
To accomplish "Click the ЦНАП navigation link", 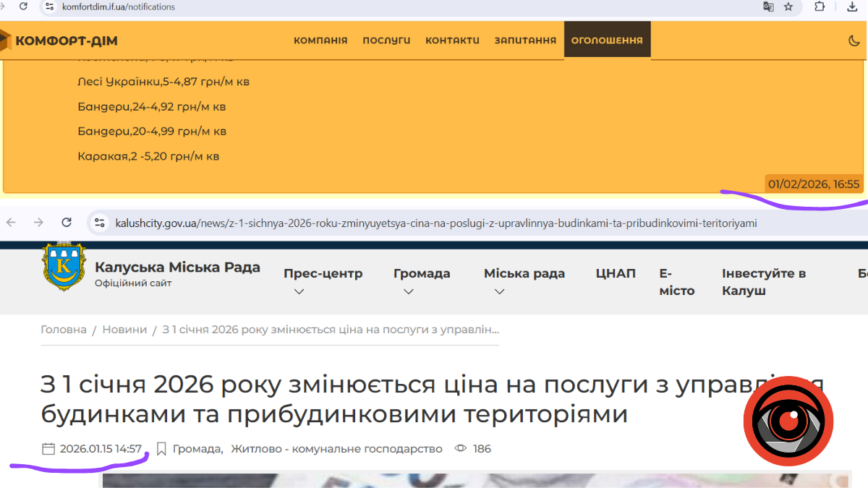I will click(x=616, y=273).
